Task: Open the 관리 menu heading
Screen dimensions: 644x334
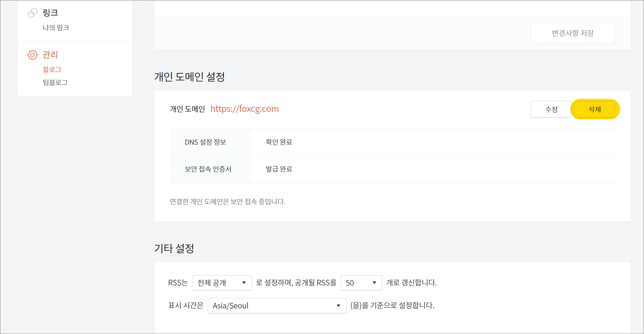Action: coord(50,54)
